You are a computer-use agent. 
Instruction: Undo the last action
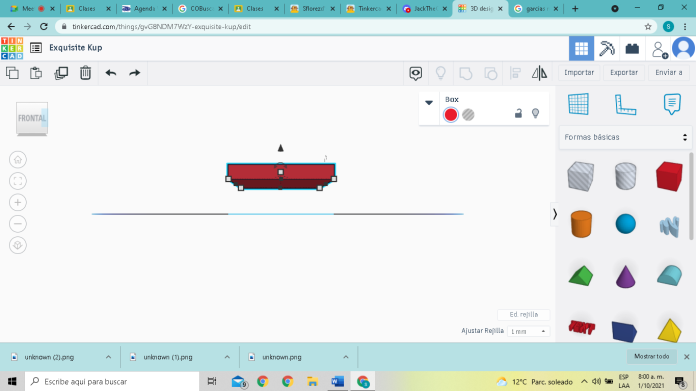tap(111, 73)
